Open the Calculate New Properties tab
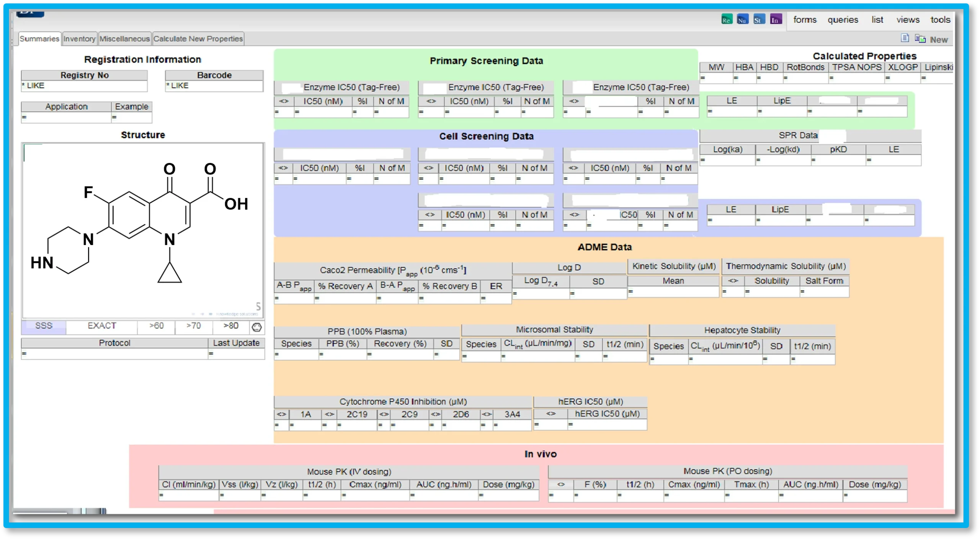The image size is (980, 539). pyautogui.click(x=198, y=38)
